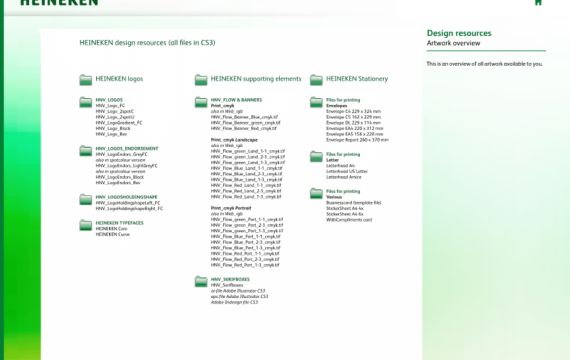
Task: Select HNV_Logo_FC file name
Action: click(110, 105)
